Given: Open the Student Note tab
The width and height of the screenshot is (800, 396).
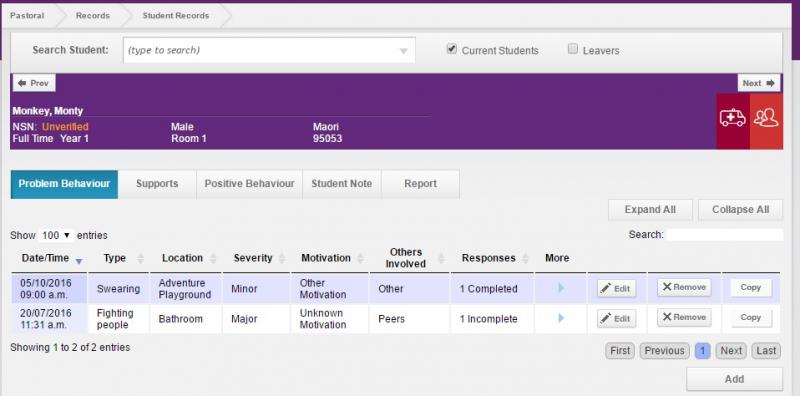Looking at the screenshot, I should 342,184.
